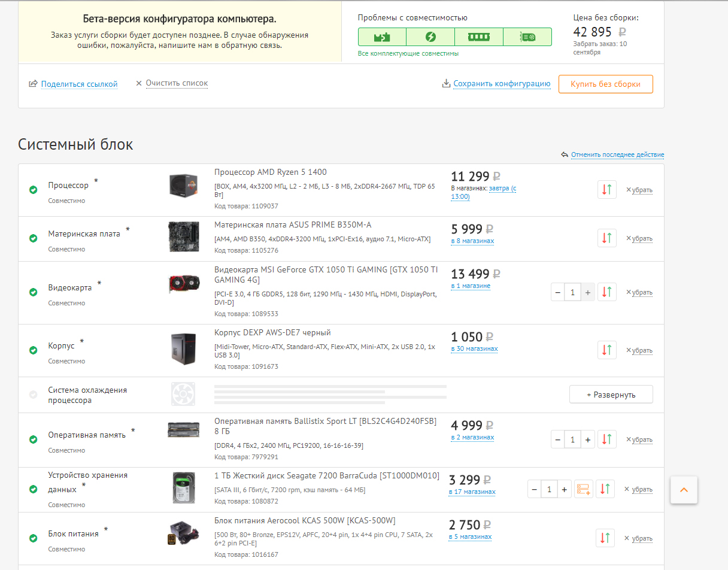Click the Aerocool power supply thumbnail

pos(183,533)
